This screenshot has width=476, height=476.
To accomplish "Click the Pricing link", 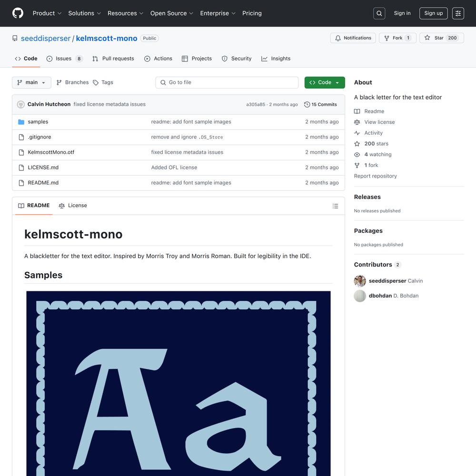I will coord(252,13).
